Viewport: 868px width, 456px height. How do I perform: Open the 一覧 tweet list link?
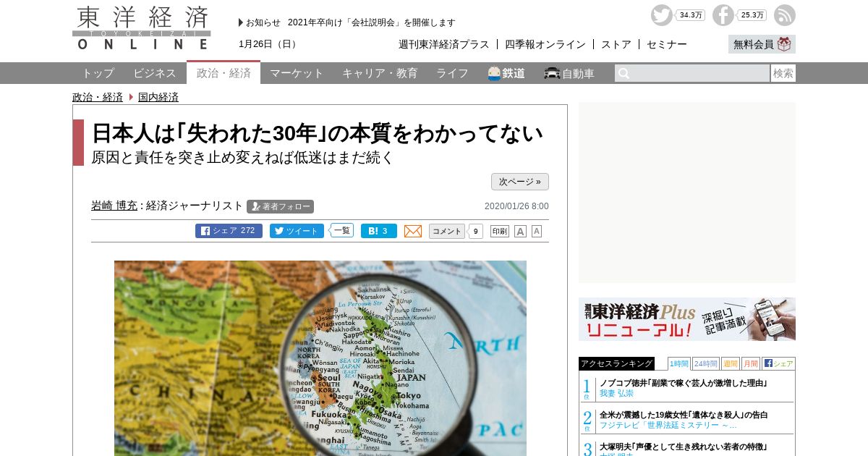[341, 230]
